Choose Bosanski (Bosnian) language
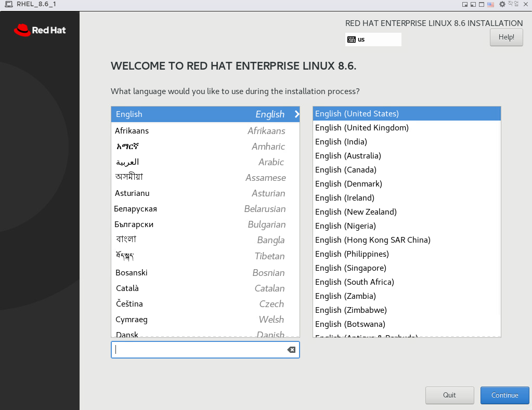 [205, 272]
